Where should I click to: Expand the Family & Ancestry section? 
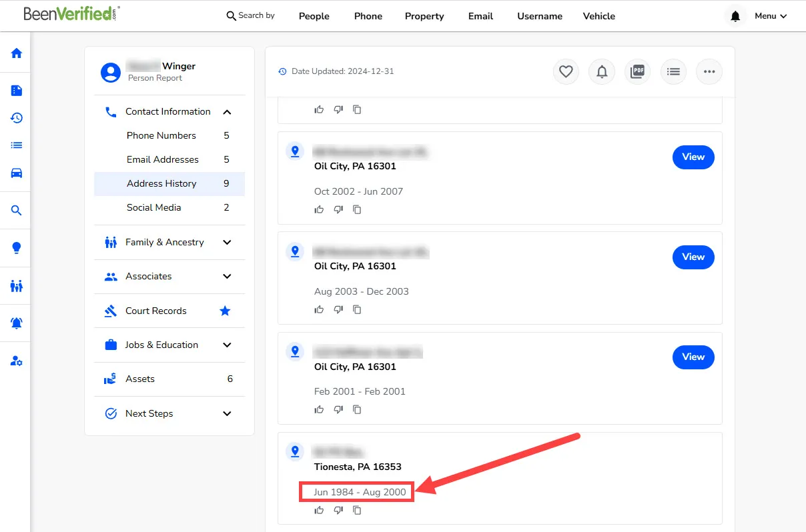tap(227, 242)
